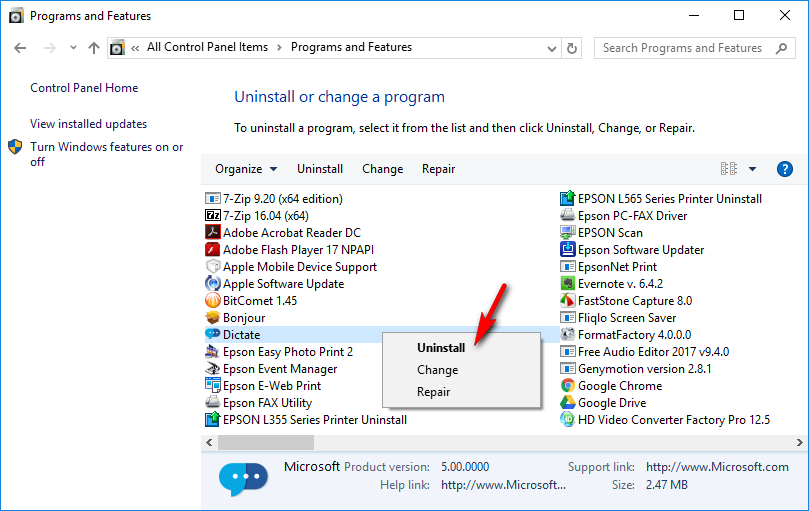Viewport: 809px width, 511px height.
Task: Click the horizontal scrollbar thumb
Action: [x=266, y=442]
